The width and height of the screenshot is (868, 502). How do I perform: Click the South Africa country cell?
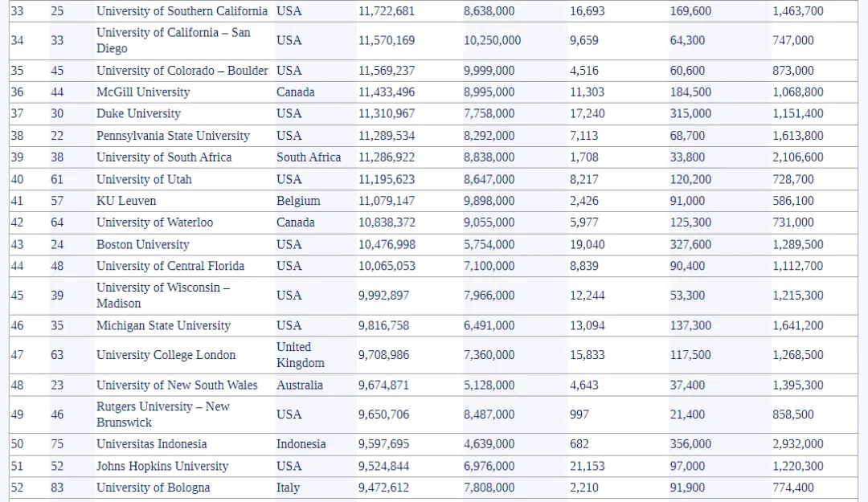309,157
